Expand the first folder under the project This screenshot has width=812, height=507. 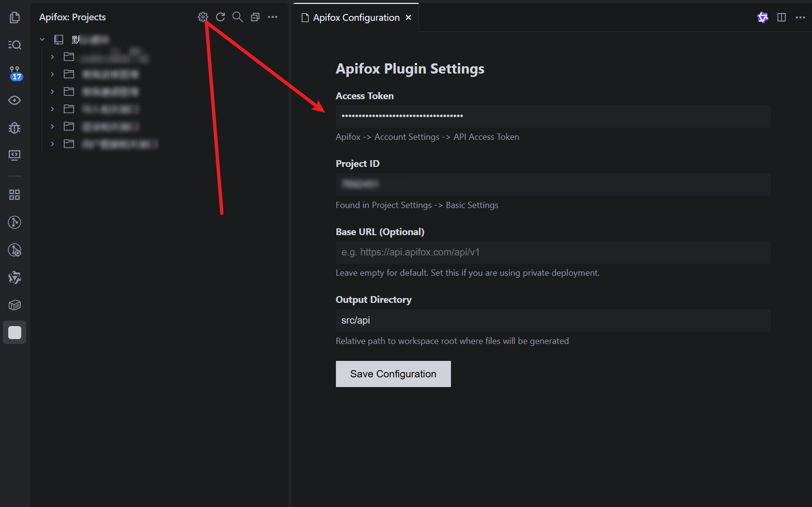pyautogui.click(x=52, y=57)
